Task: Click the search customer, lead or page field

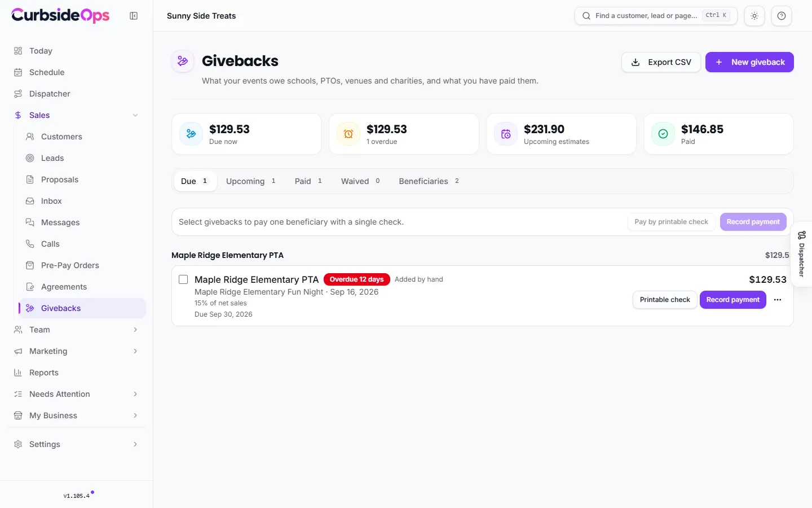Action: 656,16
